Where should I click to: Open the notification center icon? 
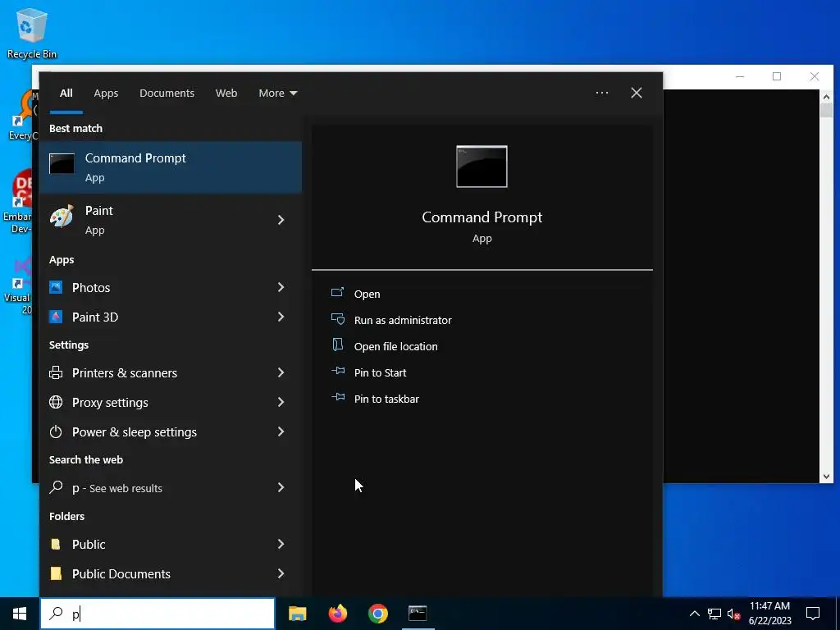tap(813, 614)
